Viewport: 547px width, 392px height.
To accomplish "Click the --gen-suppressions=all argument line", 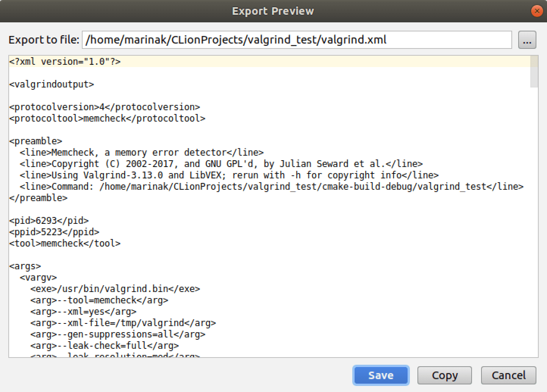I will 118,334.
